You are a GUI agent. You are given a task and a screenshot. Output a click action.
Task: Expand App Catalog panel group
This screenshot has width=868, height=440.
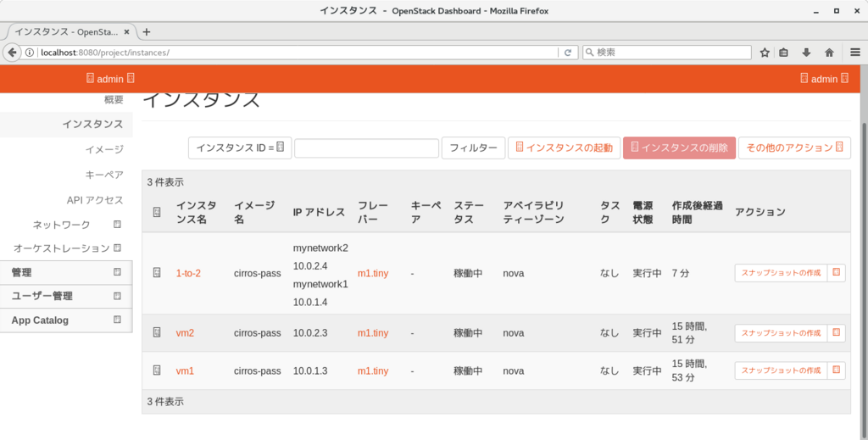[66, 320]
